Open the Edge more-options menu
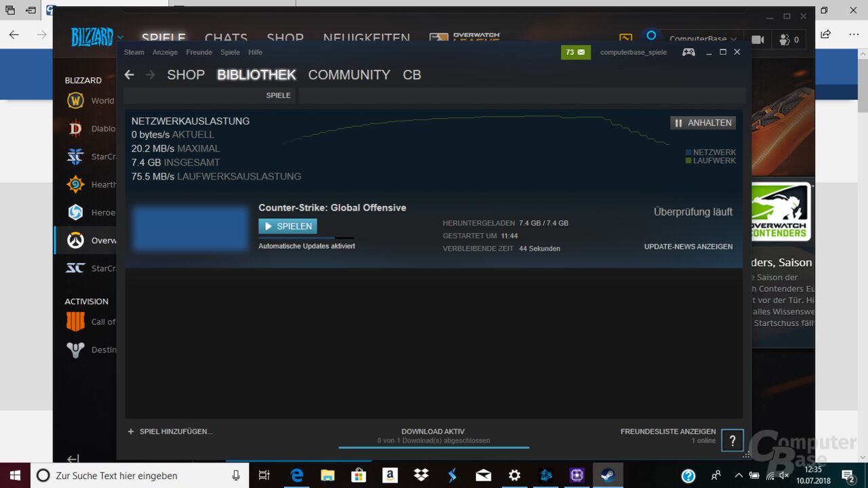 853,34
